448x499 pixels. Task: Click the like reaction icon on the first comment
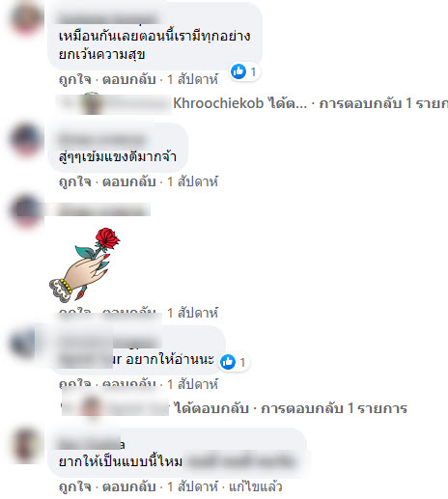pos(238,71)
